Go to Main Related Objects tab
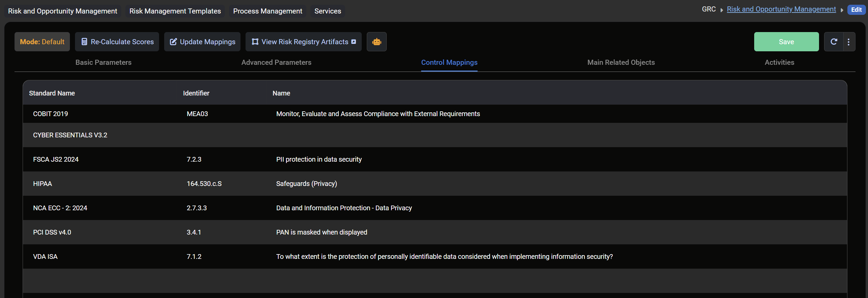The image size is (868, 298). tap(621, 62)
